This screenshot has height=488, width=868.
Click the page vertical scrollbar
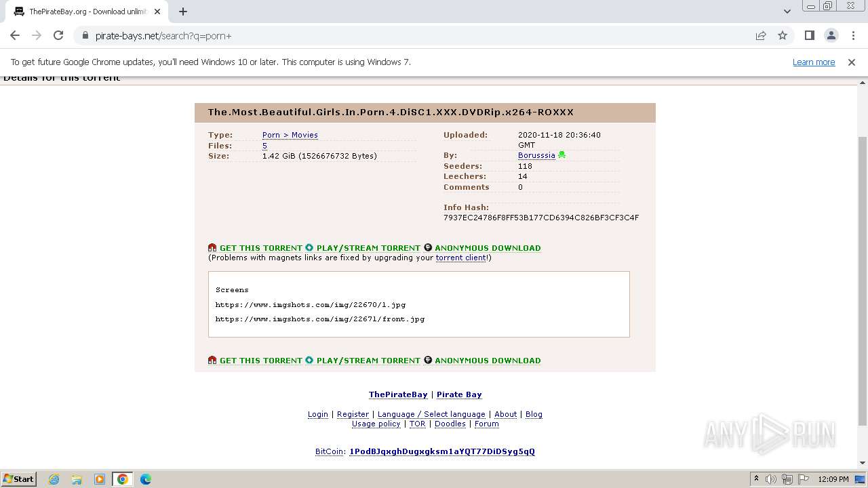coord(862,281)
